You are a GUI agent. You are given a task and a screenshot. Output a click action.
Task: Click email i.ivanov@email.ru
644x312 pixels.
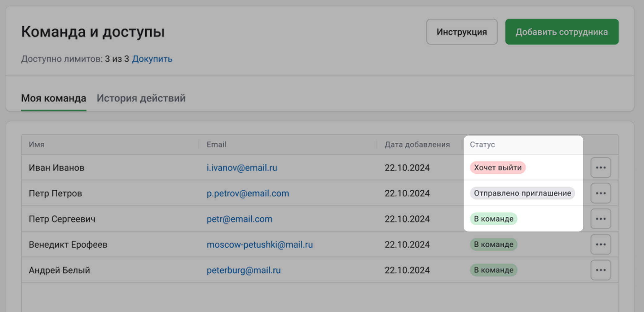pos(242,167)
